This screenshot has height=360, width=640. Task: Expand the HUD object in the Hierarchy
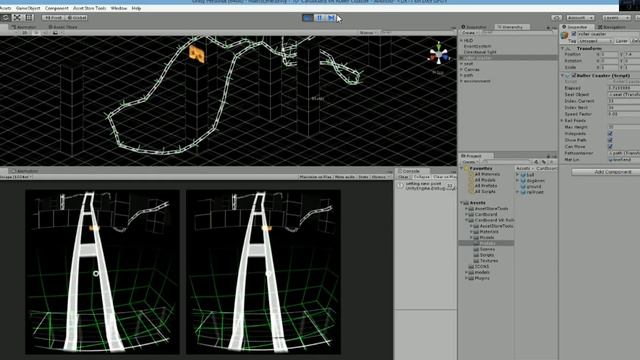(x=462, y=41)
